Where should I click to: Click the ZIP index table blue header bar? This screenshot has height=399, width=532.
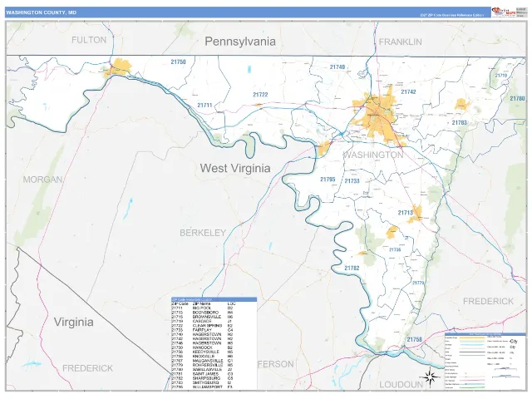[x=214, y=299]
